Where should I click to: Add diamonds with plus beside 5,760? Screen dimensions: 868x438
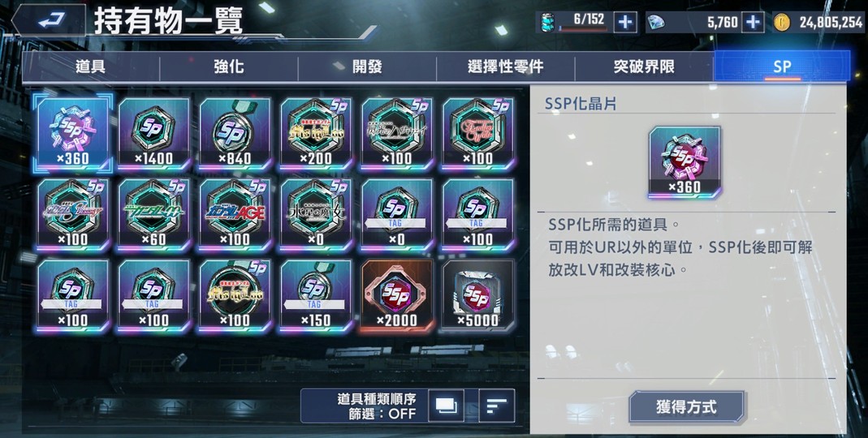pos(753,22)
